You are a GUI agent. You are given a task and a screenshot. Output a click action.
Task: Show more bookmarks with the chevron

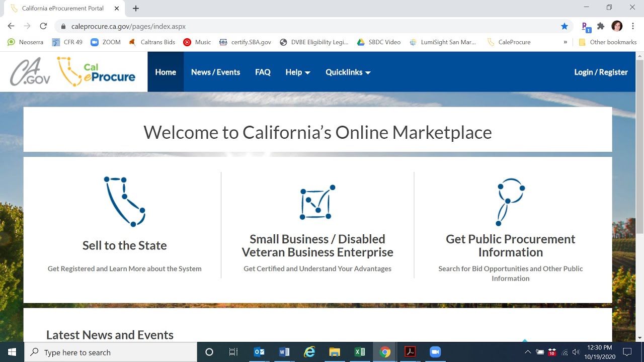pyautogui.click(x=565, y=42)
